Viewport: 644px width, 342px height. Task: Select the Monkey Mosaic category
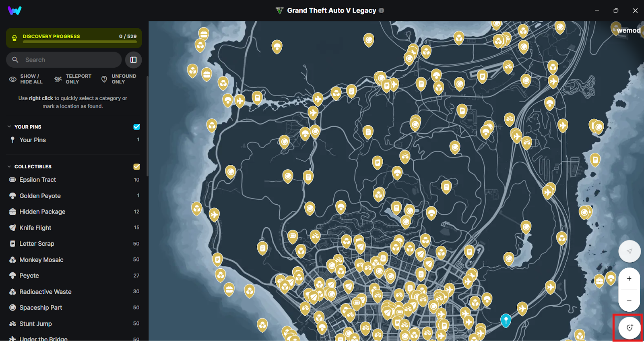click(74, 260)
